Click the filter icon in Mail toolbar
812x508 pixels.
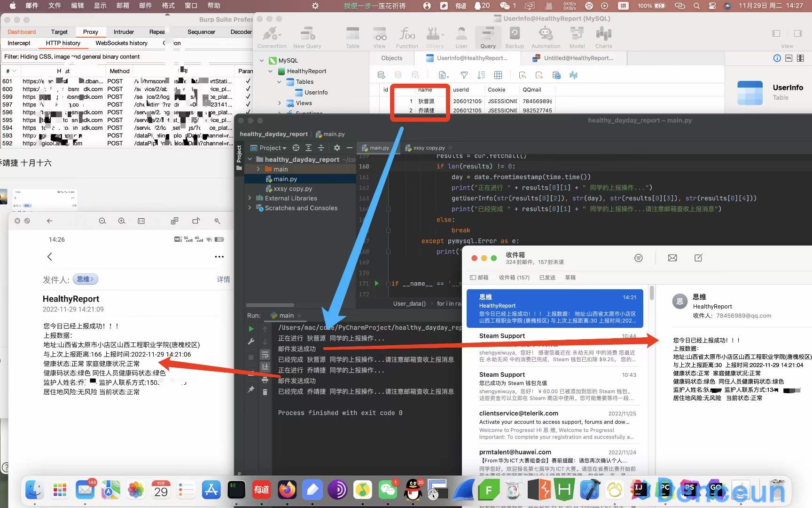[638, 258]
